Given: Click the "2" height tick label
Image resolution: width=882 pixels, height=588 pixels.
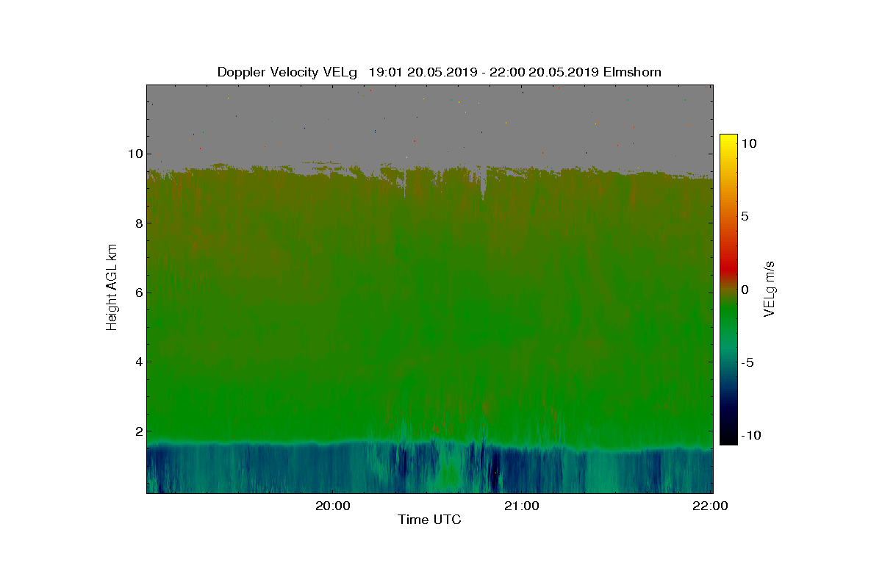Looking at the screenshot, I should pyautogui.click(x=137, y=431).
